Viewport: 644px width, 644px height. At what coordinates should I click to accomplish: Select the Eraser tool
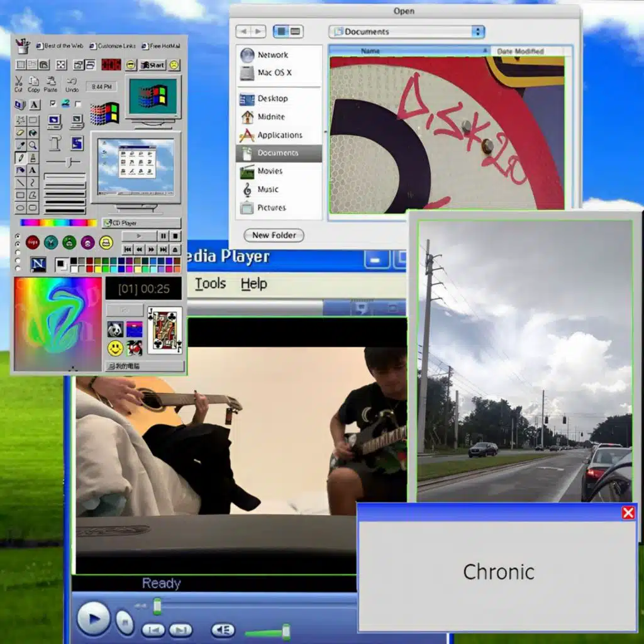point(19,133)
